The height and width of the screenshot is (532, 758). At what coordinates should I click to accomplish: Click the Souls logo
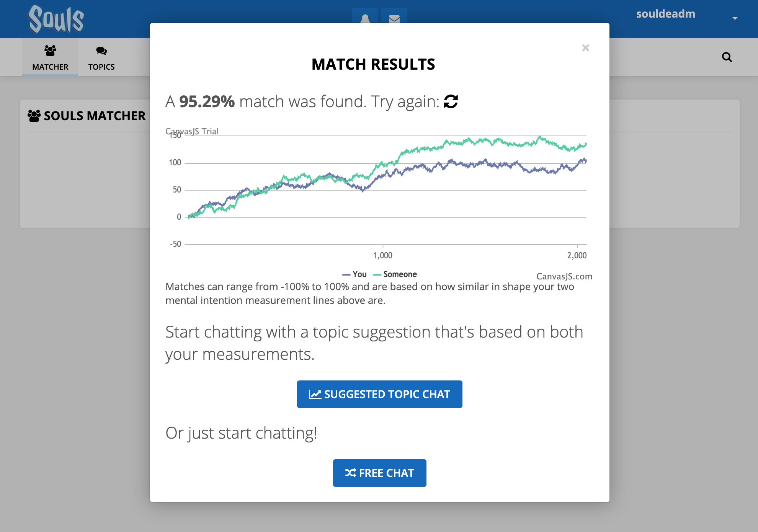tap(56, 19)
